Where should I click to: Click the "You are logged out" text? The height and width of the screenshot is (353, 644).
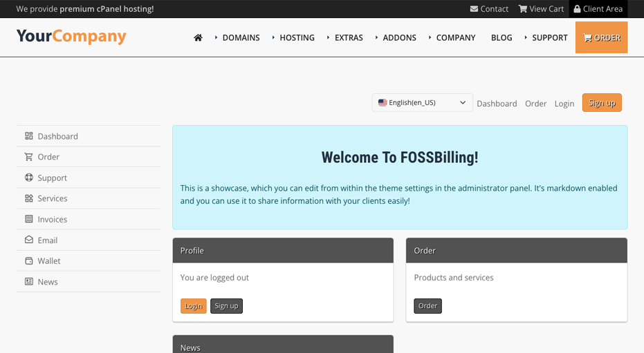coord(214,278)
